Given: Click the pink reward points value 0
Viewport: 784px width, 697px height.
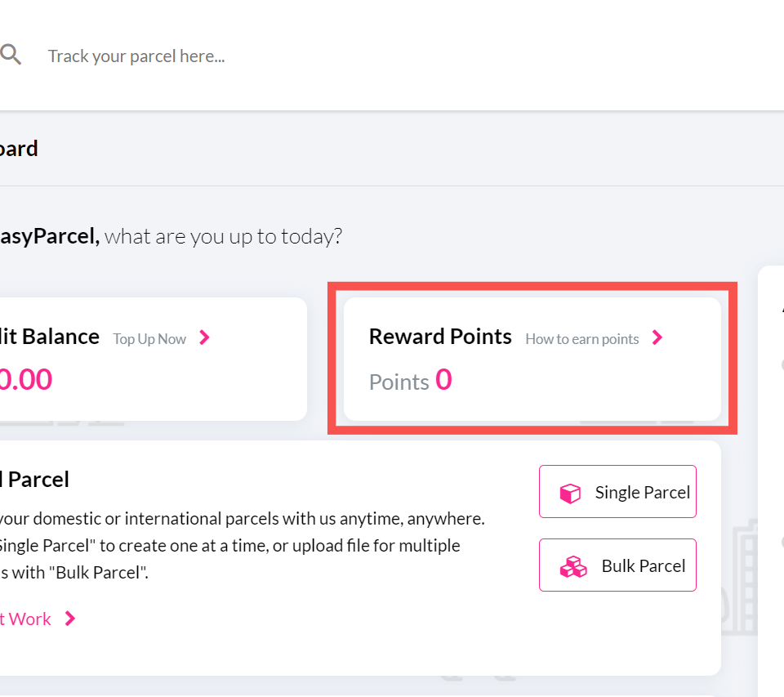Looking at the screenshot, I should pyautogui.click(x=443, y=380).
